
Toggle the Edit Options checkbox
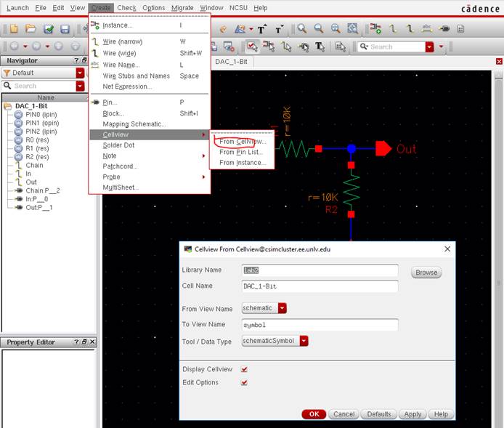pos(244,382)
